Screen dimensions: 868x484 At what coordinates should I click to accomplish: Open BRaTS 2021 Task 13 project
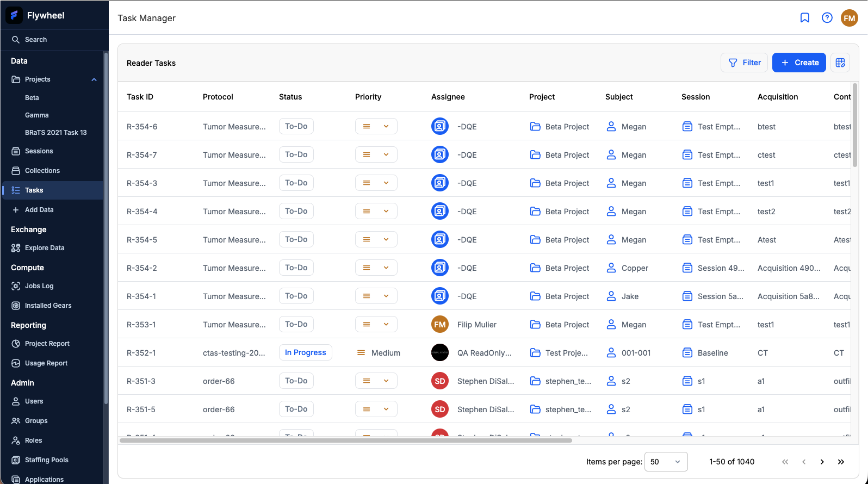pos(55,133)
